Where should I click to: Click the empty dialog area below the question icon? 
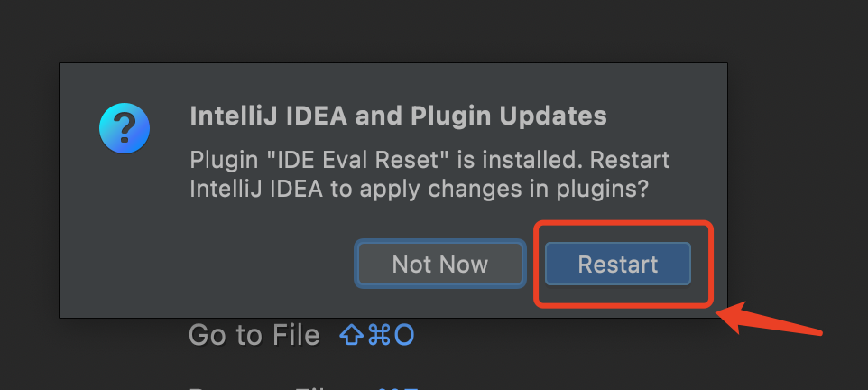[125, 238]
